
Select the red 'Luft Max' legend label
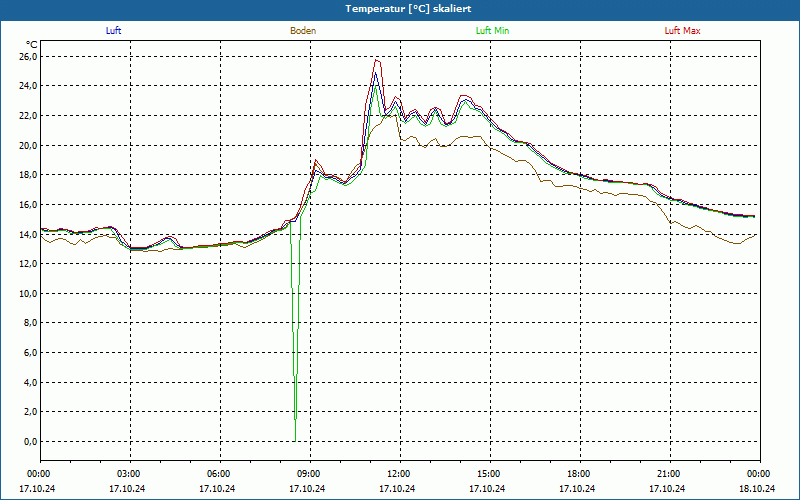[x=682, y=31]
